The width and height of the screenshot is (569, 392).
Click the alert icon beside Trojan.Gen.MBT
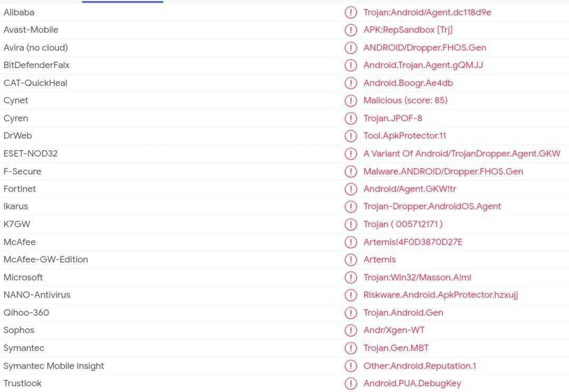351,348
